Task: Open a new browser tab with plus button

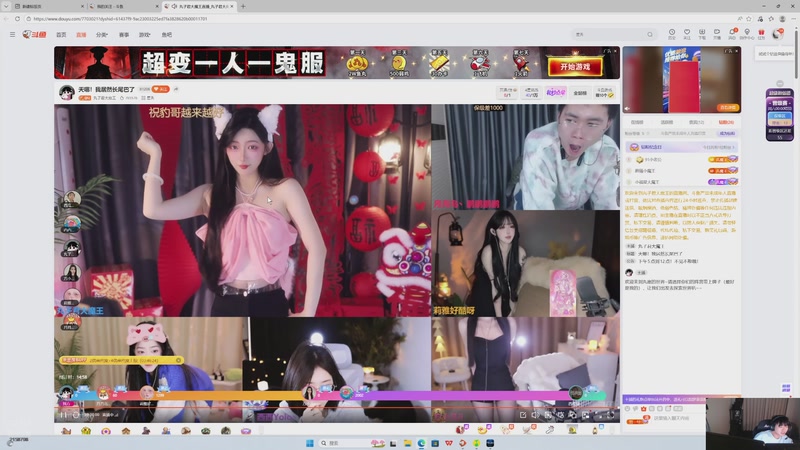Action: tap(243, 6)
